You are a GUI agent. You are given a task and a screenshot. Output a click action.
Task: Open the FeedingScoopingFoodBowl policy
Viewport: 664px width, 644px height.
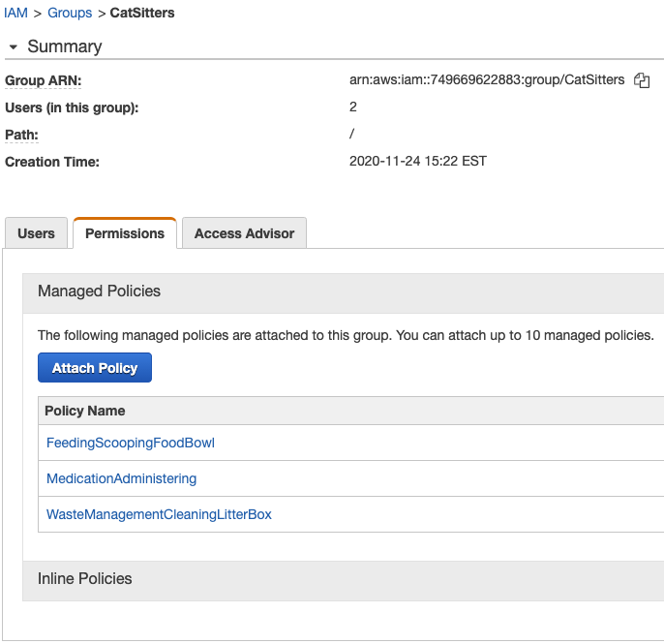click(x=131, y=443)
